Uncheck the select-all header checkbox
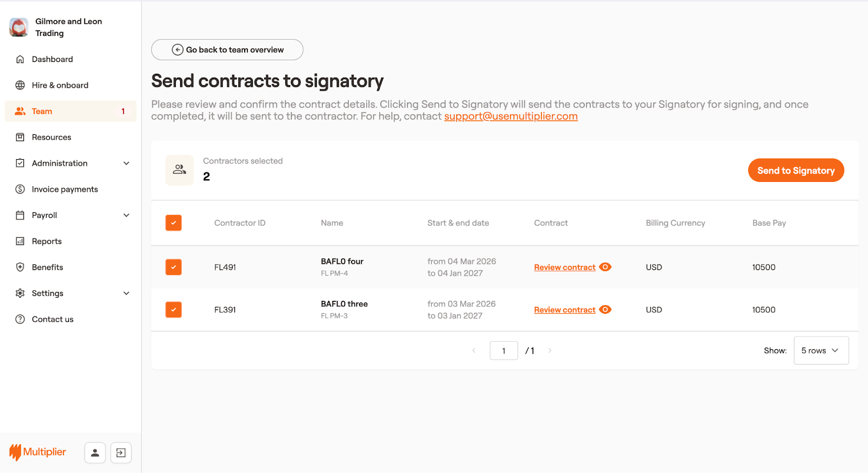The width and height of the screenshot is (868, 473). [174, 223]
